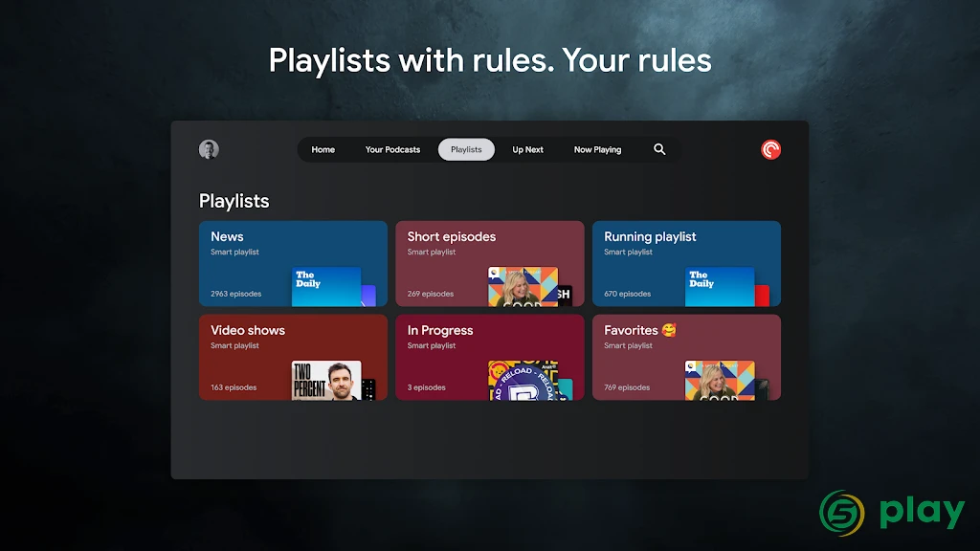This screenshot has height=551, width=980.
Task: Click the "2963 episodes" count text
Action: click(235, 294)
